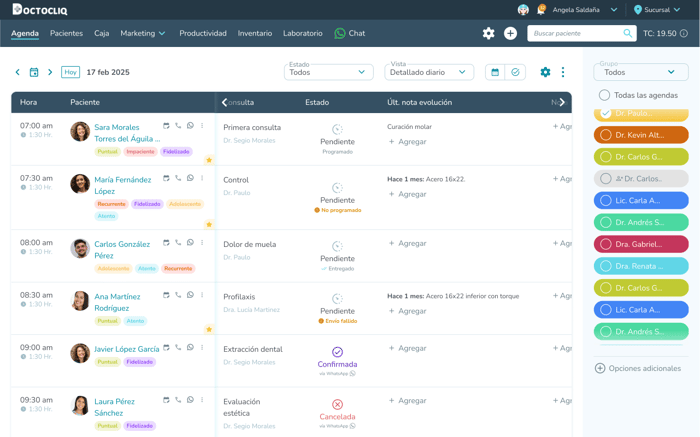This screenshot has height=437, width=700.
Task: Open the Estado filter dropdown
Action: tap(329, 72)
